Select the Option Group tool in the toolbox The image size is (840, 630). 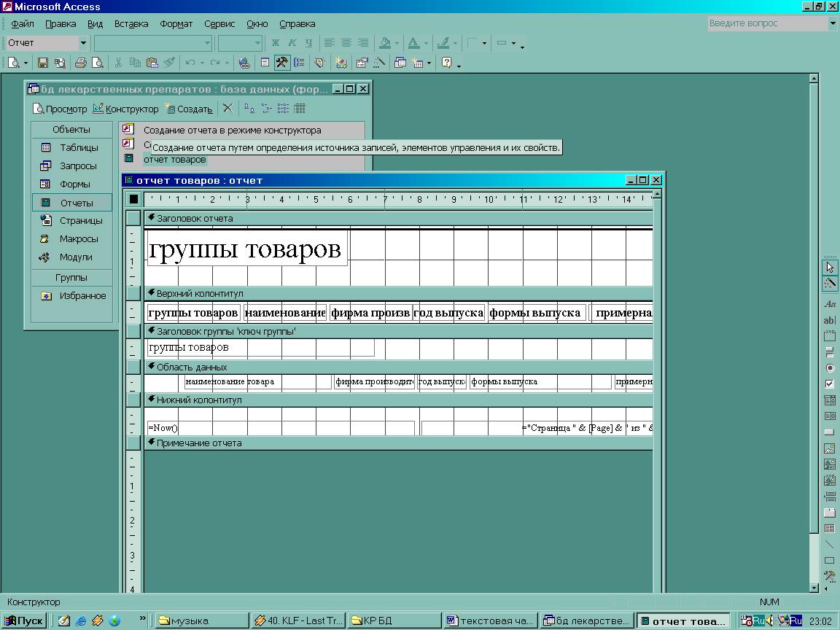[x=829, y=336]
